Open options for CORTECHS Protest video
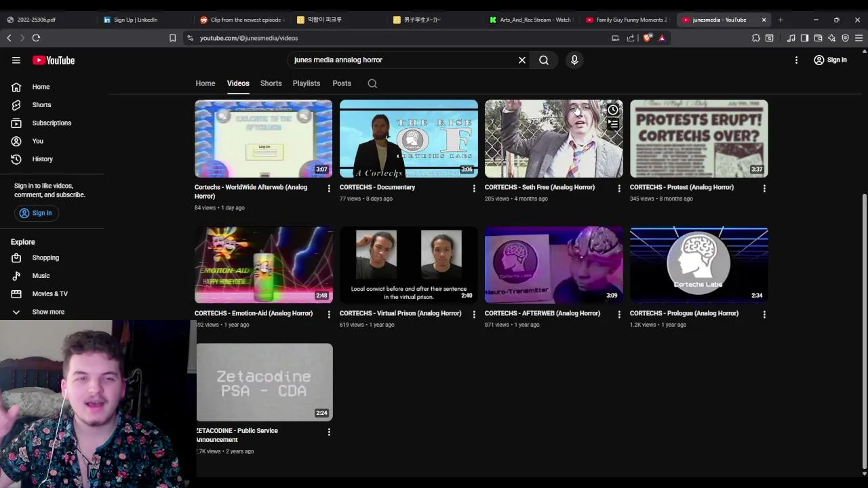The image size is (868, 488). pyautogui.click(x=764, y=188)
